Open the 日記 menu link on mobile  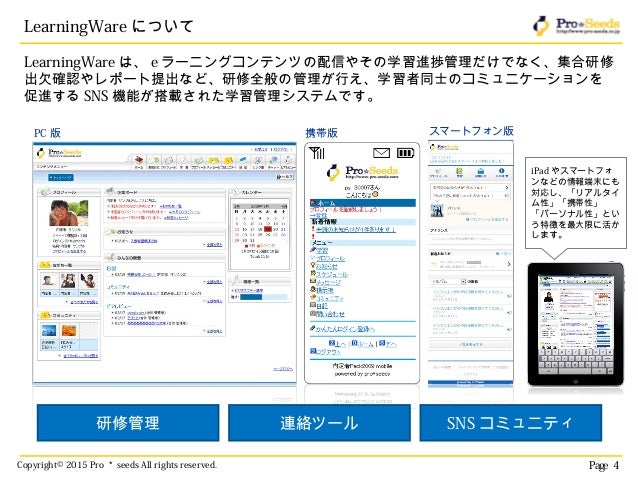[x=322, y=306]
